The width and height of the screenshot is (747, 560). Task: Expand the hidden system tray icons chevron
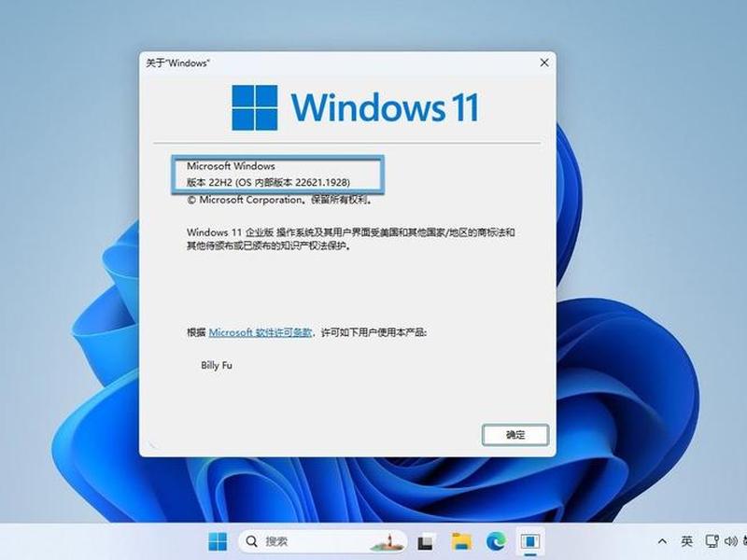(662, 541)
